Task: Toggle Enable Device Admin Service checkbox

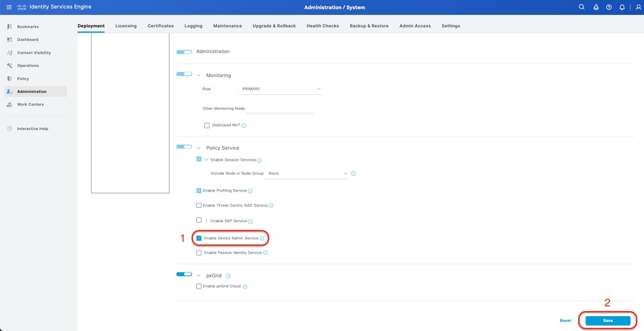Action: click(x=199, y=238)
